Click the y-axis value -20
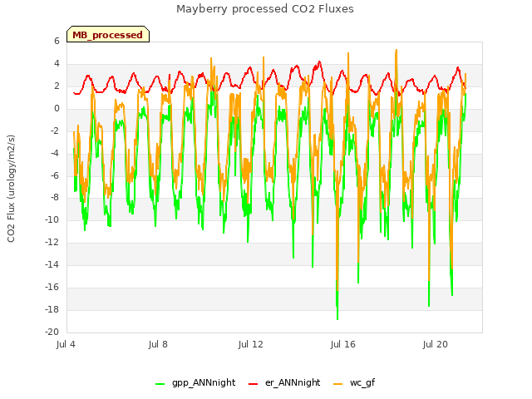This screenshot has width=532, height=399. 52,332
